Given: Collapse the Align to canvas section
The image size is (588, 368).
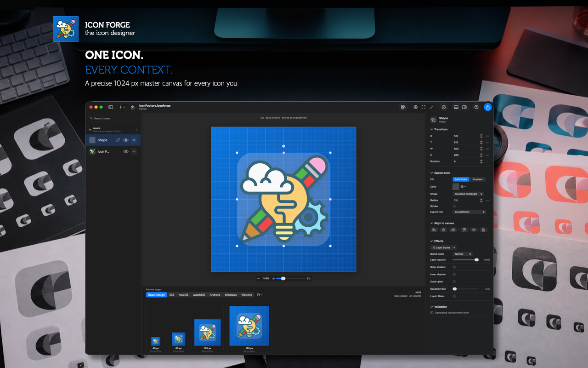Looking at the screenshot, I should click(431, 223).
